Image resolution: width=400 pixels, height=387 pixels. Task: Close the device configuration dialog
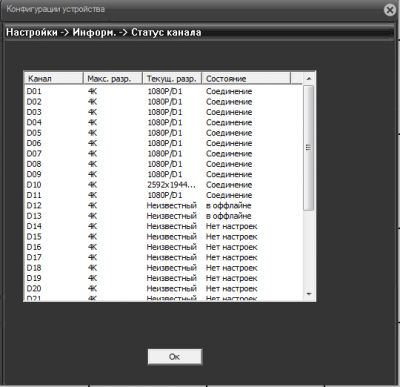(390, 10)
